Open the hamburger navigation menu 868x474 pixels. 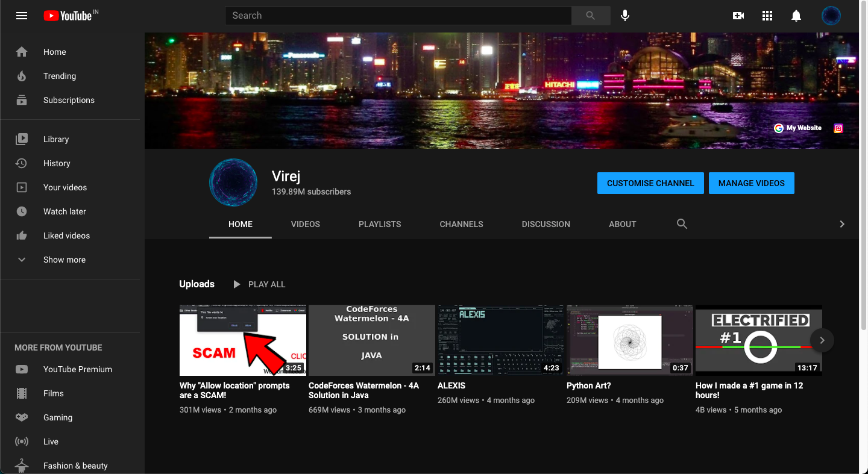(22, 16)
